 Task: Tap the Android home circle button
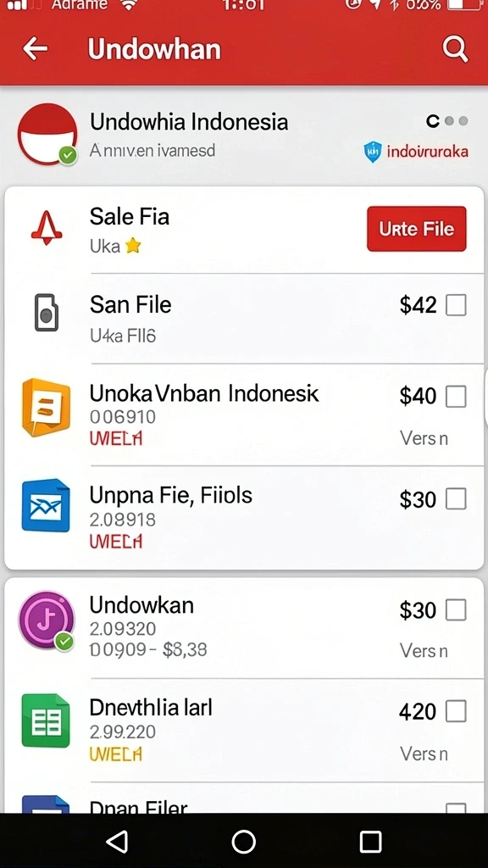pos(243,842)
